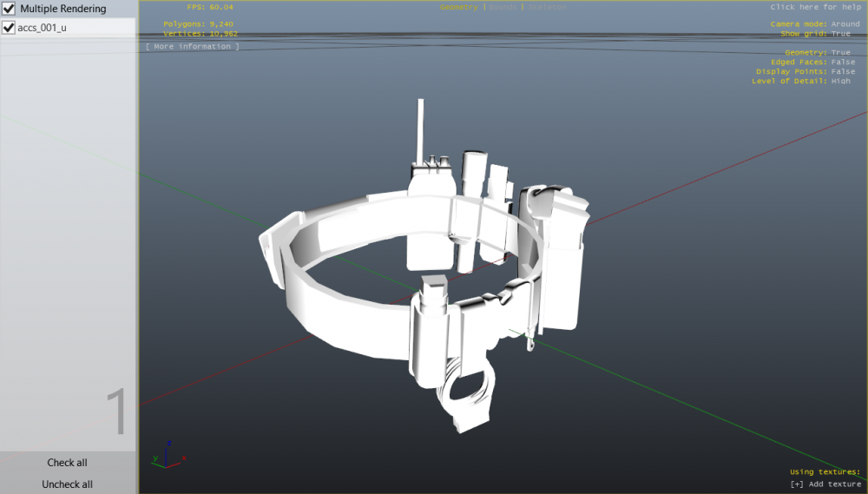Viewport: 868px width, 494px height.
Task: Switch to the Geometry view tab
Action: point(458,7)
